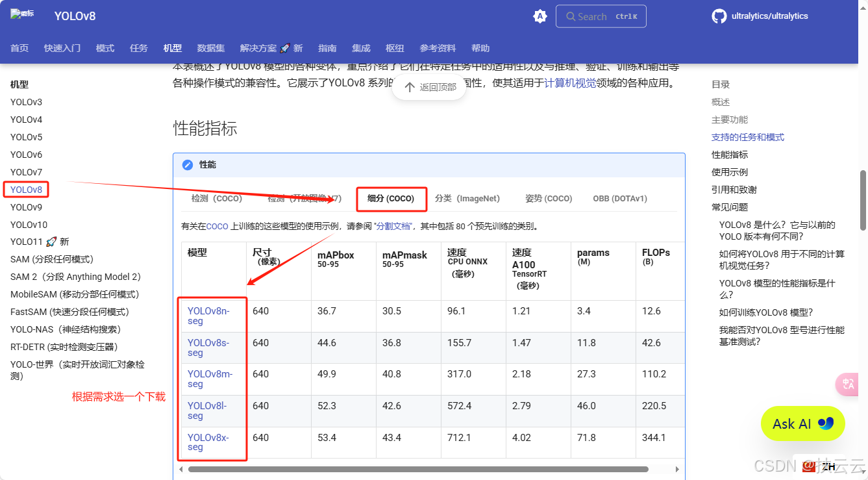Click the search magnifier icon
The image size is (868, 480).
coord(571,17)
